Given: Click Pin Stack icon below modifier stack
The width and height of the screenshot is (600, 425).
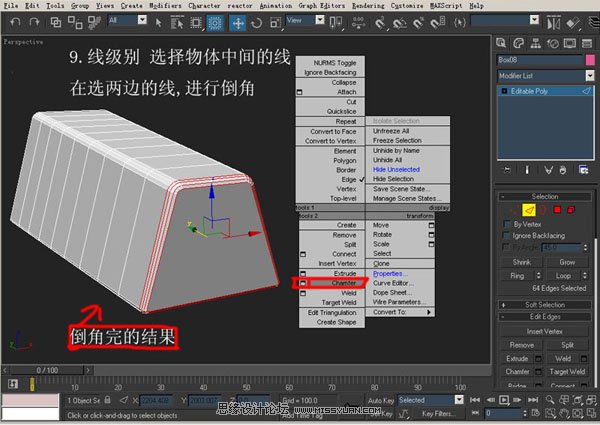Looking at the screenshot, I should point(507,170).
